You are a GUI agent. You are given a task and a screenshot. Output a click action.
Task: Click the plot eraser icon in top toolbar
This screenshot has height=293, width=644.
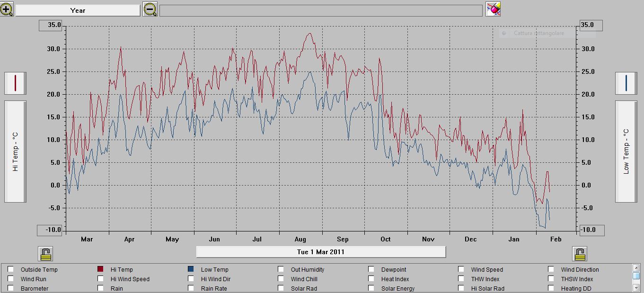493,9
